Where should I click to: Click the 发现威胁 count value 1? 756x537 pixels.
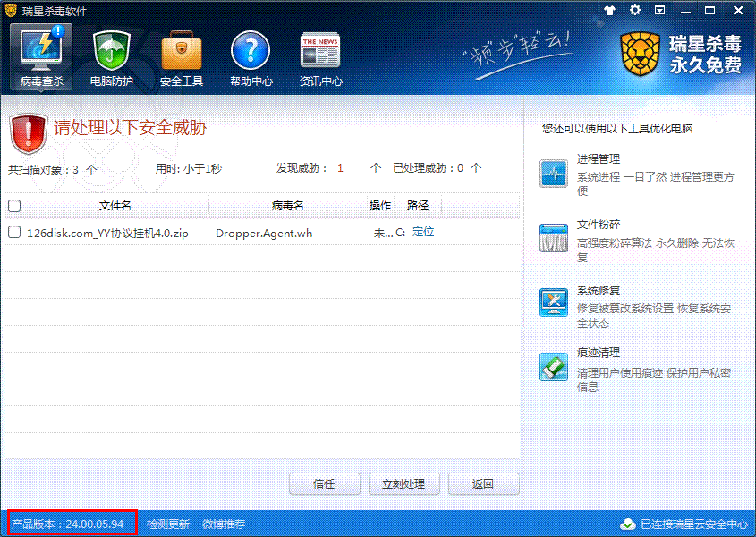point(340,168)
